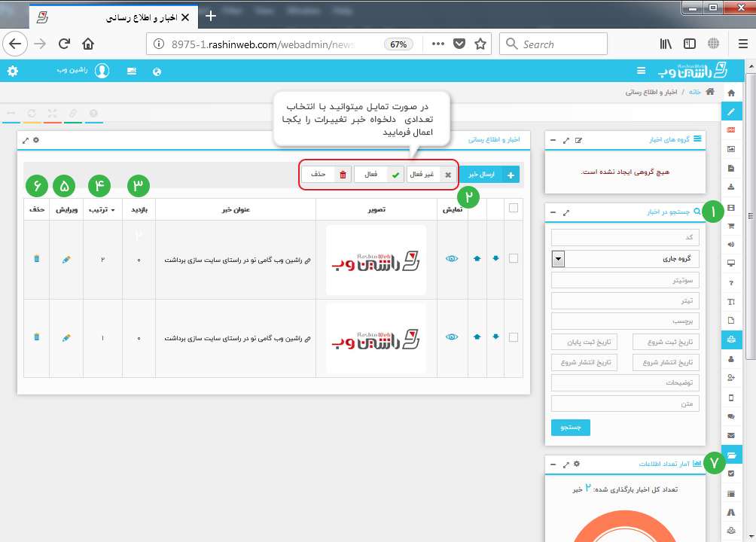Tick the select-all checkbox in the table header

click(514, 208)
